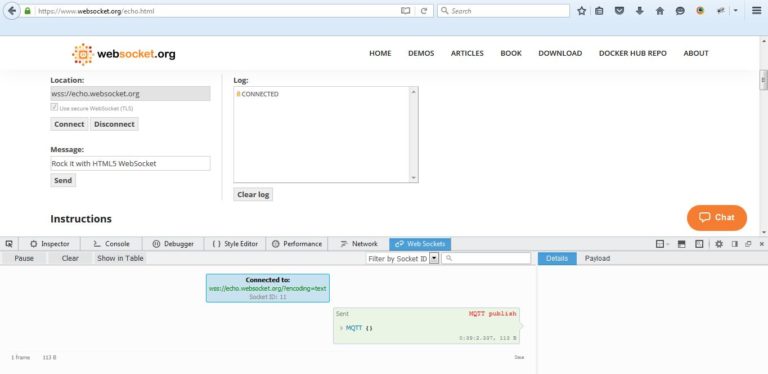Save page to Pocket icon

coord(619,11)
